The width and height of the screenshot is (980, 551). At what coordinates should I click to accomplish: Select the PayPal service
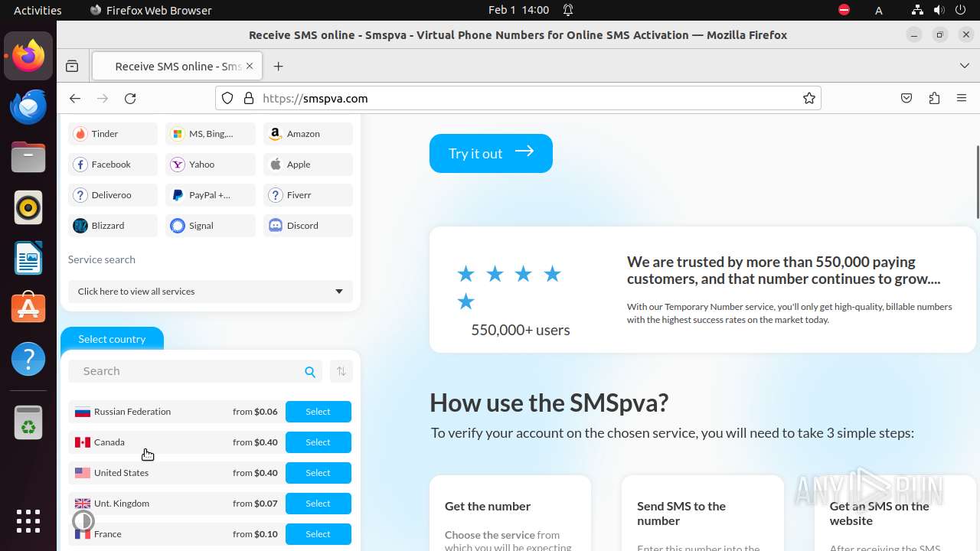[x=211, y=195]
